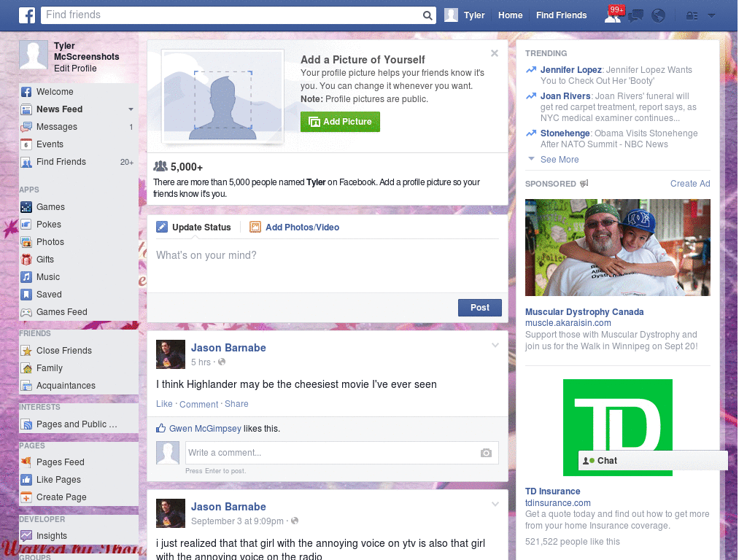Image resolution: width=747 pixels, height=560 pixels.
Task: Click the Create Page plus icon
Action: [x=26, y=497]
